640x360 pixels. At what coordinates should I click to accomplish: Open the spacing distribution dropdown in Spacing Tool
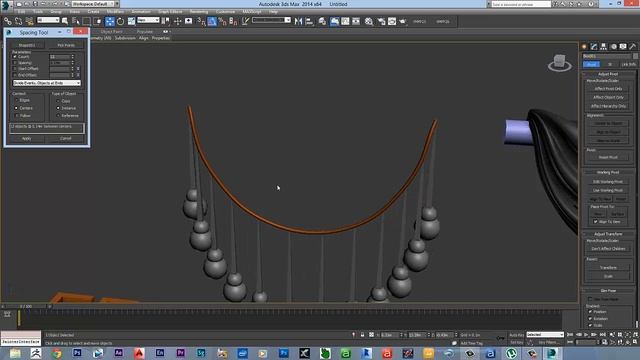(47, 83)
